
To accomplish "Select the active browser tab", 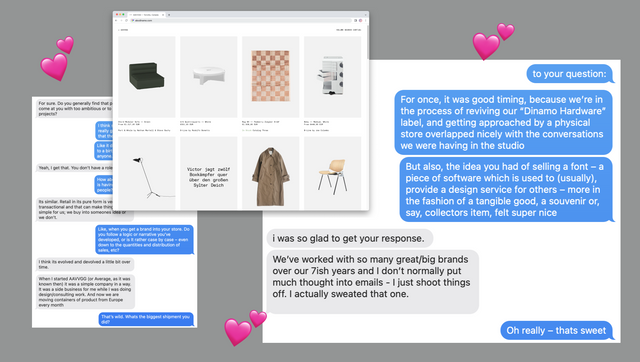I will (146, 15).
